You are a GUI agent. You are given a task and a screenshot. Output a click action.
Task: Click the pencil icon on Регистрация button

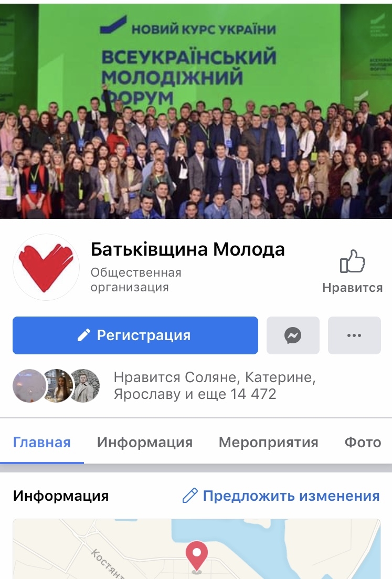click(84, 335)
